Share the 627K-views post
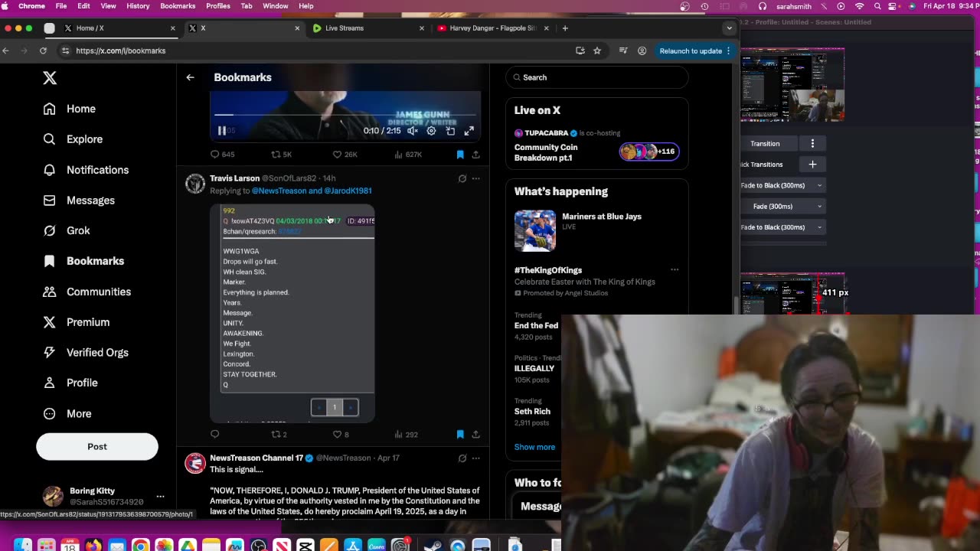The height and width of the screenshot is (551, 980). (x=475, y=155)
